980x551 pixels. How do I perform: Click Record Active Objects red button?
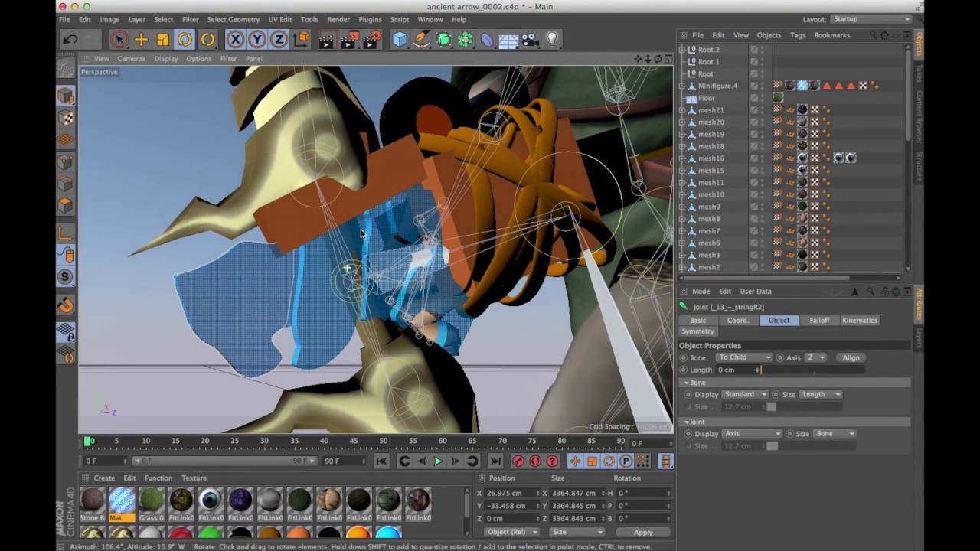click(x=518, y=461)
